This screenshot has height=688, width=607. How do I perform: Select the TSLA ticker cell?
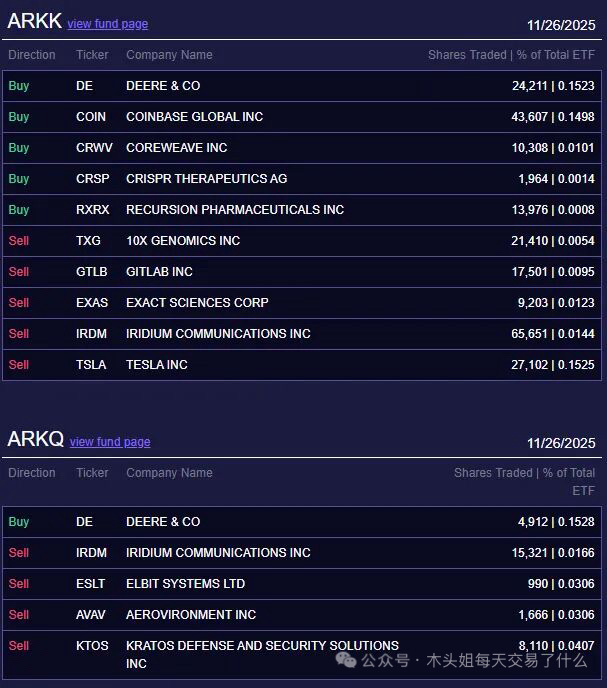(x=91, y=365)
